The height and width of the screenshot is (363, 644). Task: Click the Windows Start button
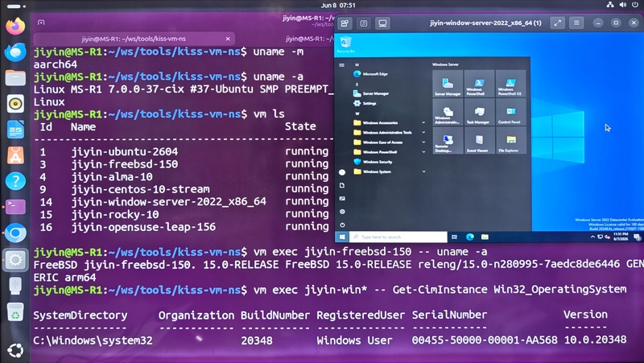click(x=341, y=237)
